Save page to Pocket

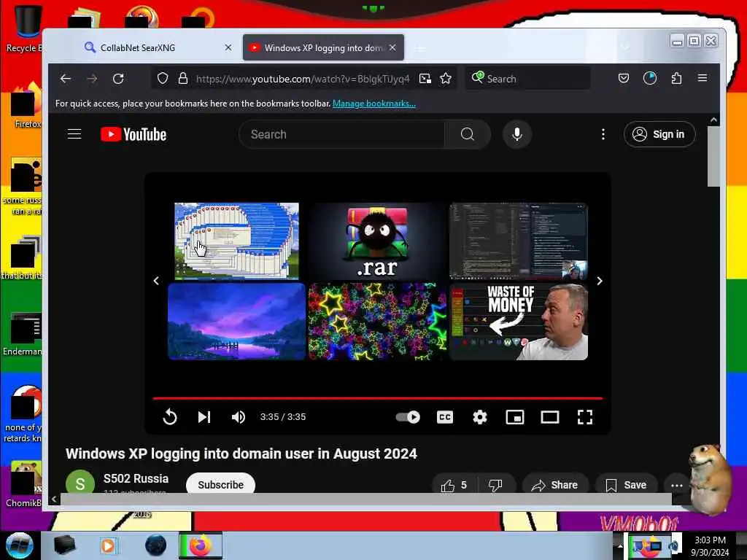coord(624,78)
